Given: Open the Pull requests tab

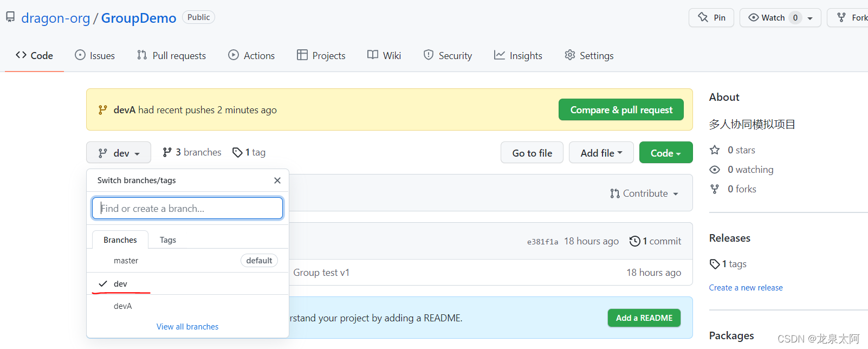Looking at the screenshot, I should click(x=171, y=55).
